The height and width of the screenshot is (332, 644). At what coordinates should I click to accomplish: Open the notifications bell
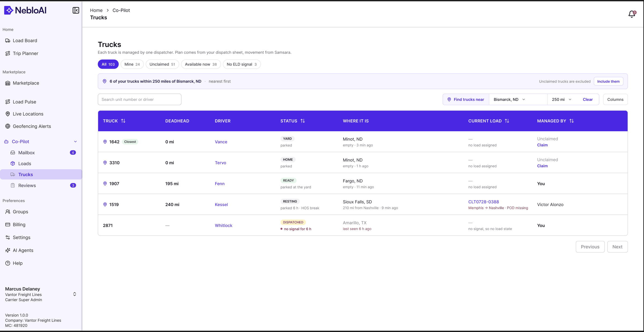(632, 14)
